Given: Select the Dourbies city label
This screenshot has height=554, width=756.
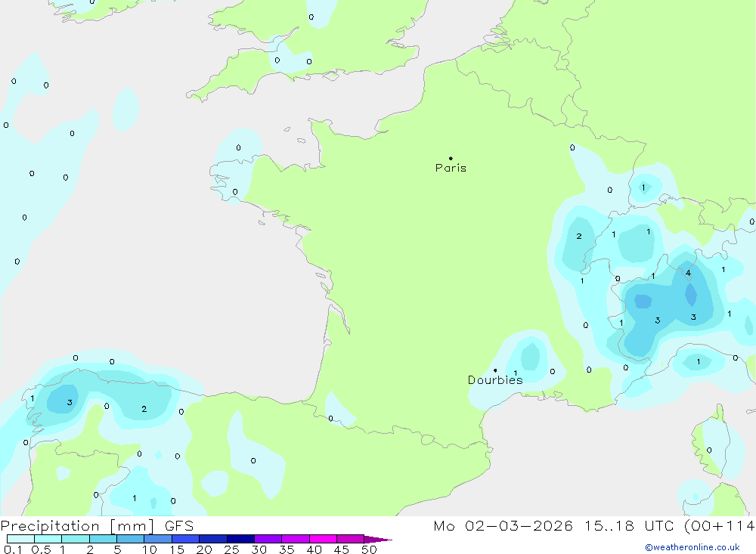Looking at the screenshot, I should click(x=495, y=380).
